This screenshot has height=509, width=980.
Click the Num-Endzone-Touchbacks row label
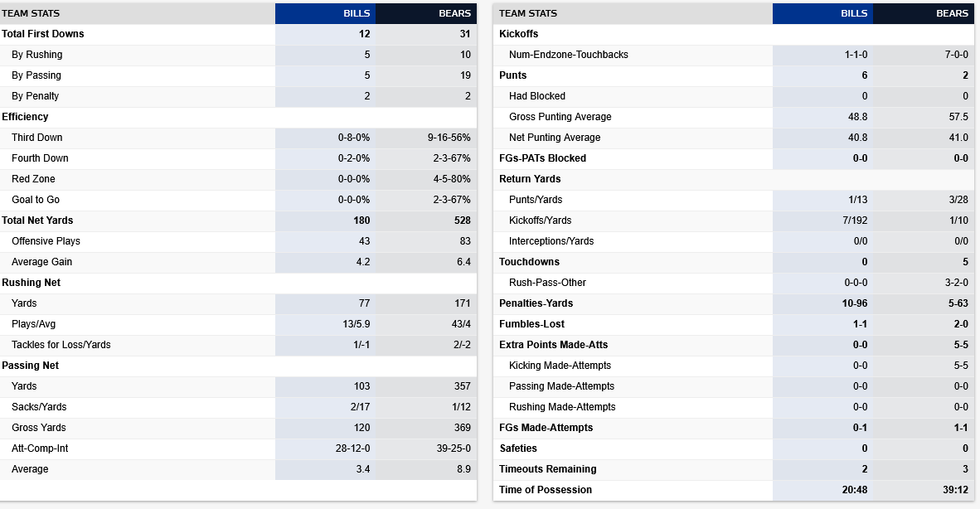pyautogui.click(x=569, y=55)
